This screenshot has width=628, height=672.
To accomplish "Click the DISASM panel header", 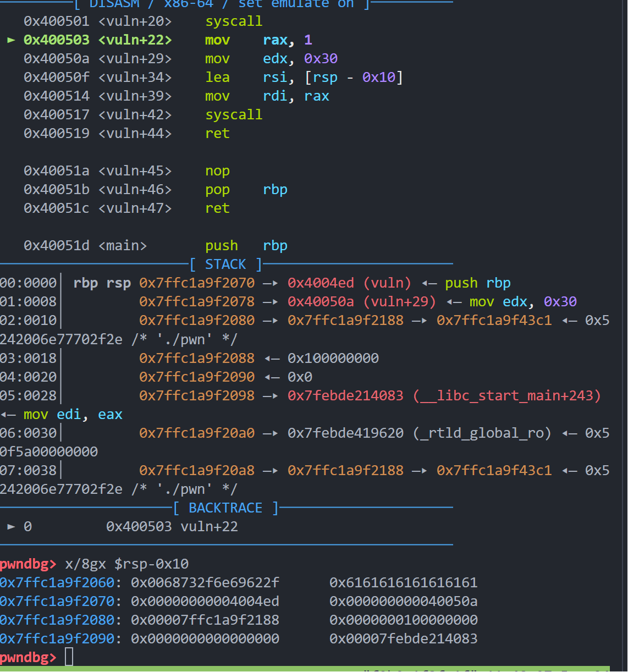I will coord(114,4).
